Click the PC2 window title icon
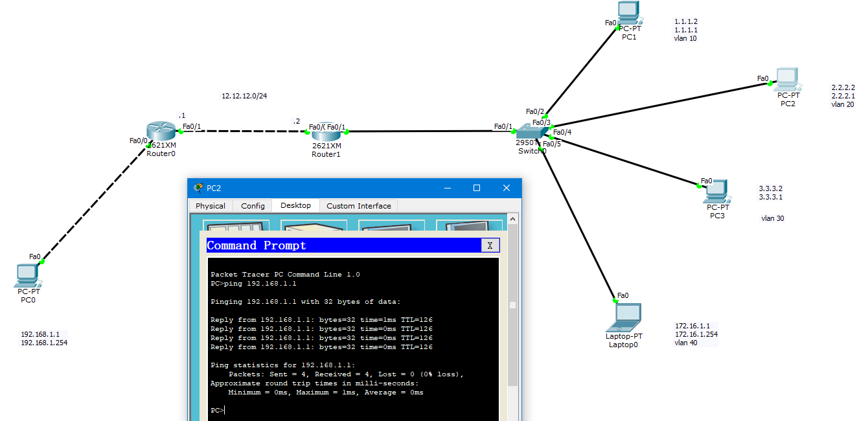Image resolution: width=868 pixels, height=421 pixels. click(198, 188)
